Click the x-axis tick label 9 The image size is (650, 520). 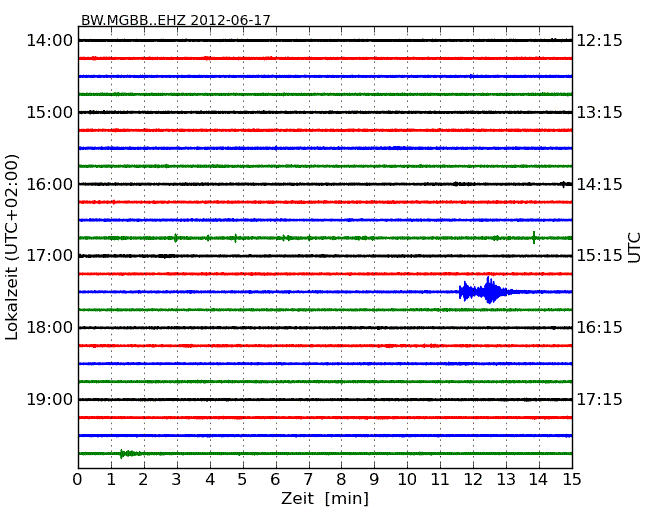click(374, 479)
